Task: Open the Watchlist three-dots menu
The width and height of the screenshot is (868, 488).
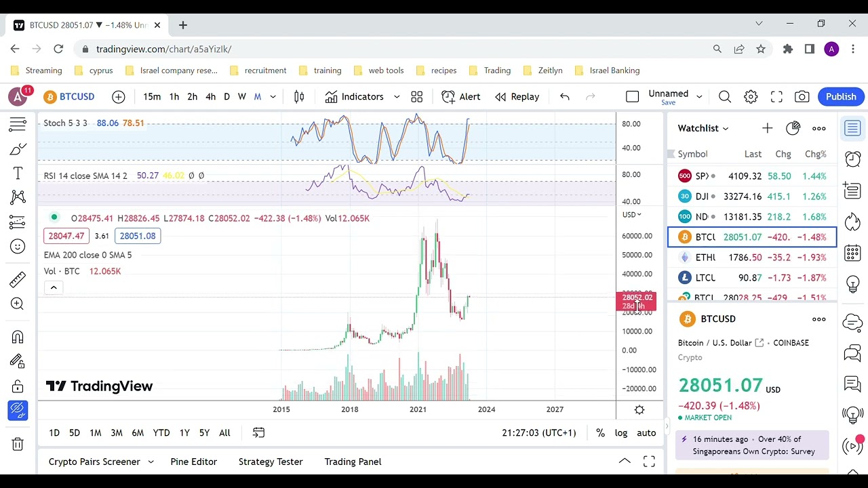Action: (x=819, y=128)
